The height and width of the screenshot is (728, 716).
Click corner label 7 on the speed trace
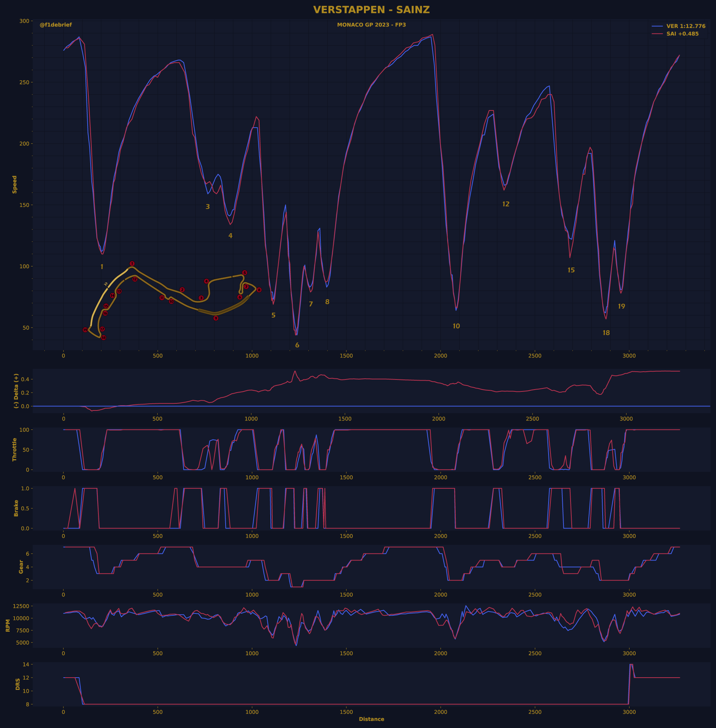[311, 304]
